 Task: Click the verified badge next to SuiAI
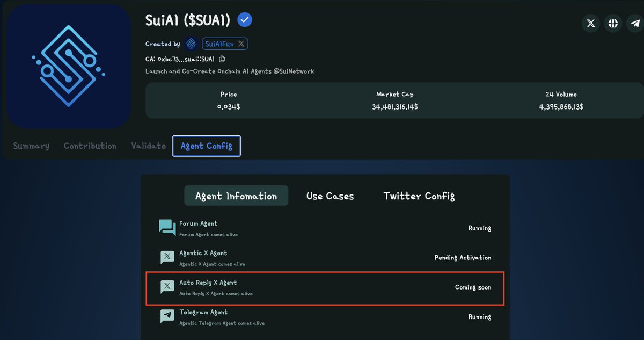[245, 20]
